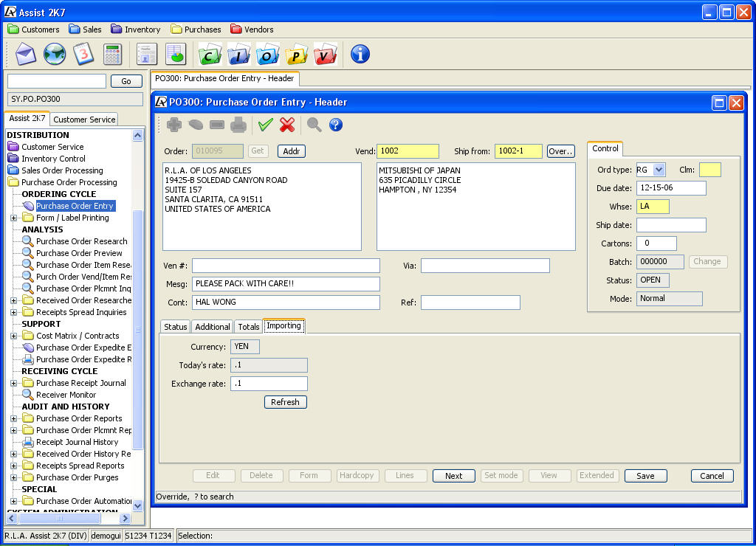The width and height of the screenshot is (756, 546).
Task: Open the Vendors menu
Action: click(x=252, y=30)
